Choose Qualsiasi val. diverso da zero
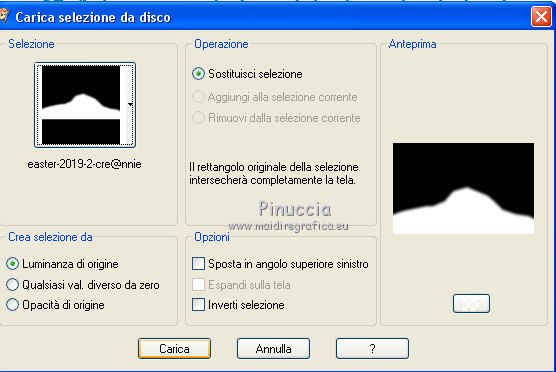This screenshot has height=372, width=556. tap(12, 284)
